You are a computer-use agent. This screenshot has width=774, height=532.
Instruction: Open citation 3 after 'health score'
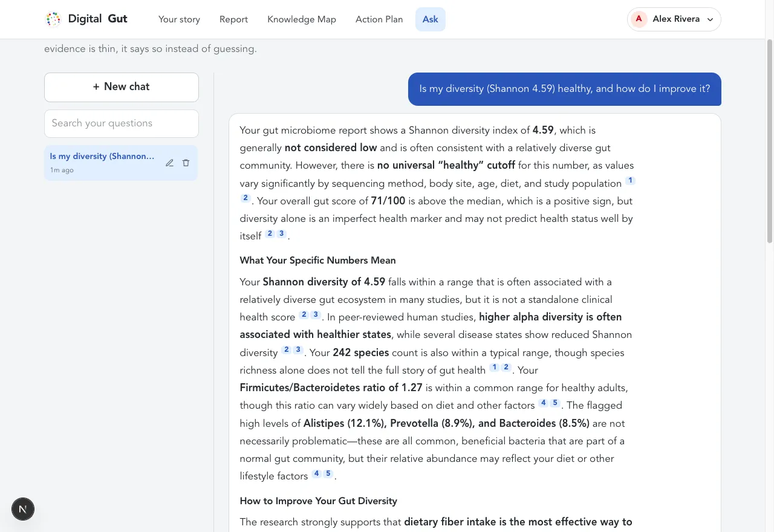(x=316, y=314)
